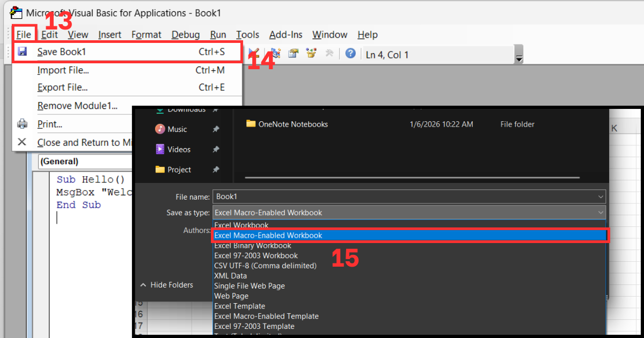Open the Save as type dropdown

coord(409,212)
